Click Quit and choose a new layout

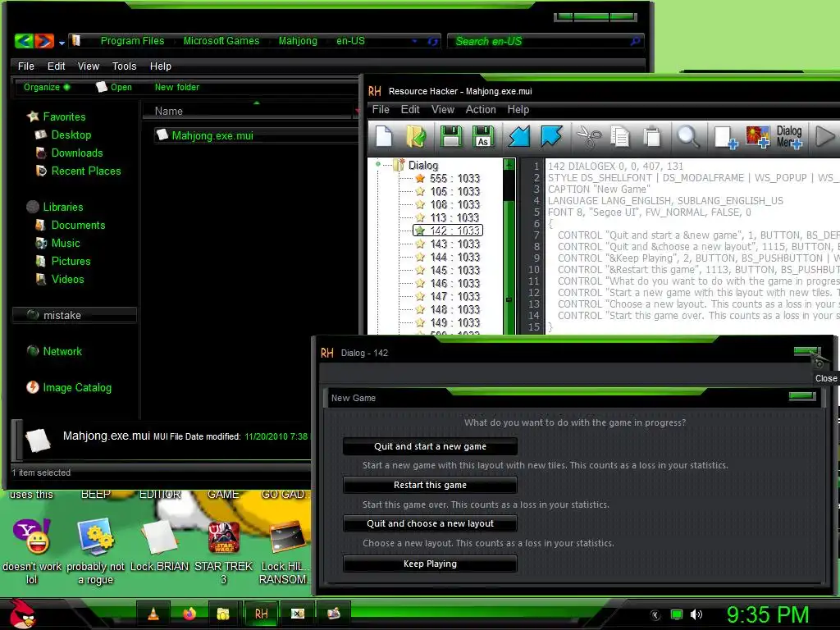pos(430,523)
